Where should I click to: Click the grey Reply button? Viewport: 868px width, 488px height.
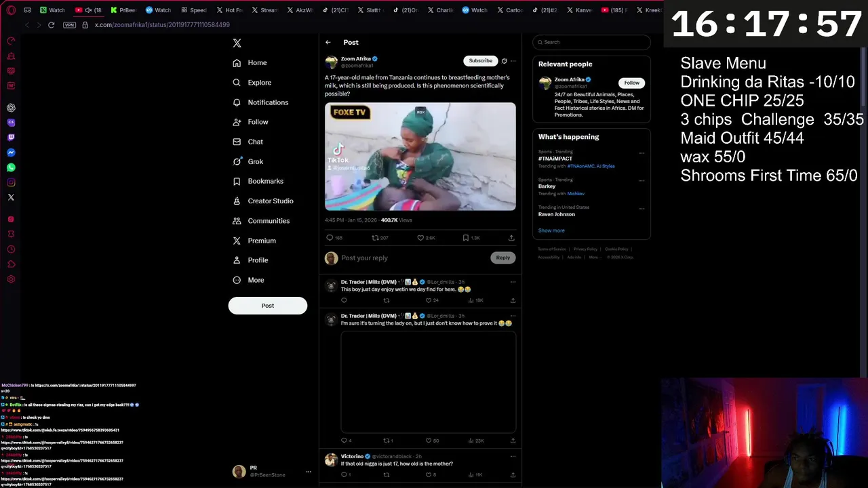click(x=502, y=258)
